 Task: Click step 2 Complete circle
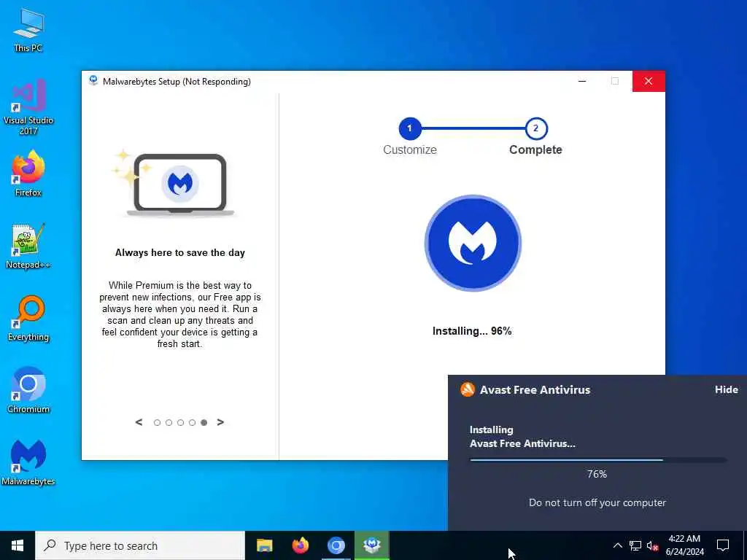coord(536,128)
